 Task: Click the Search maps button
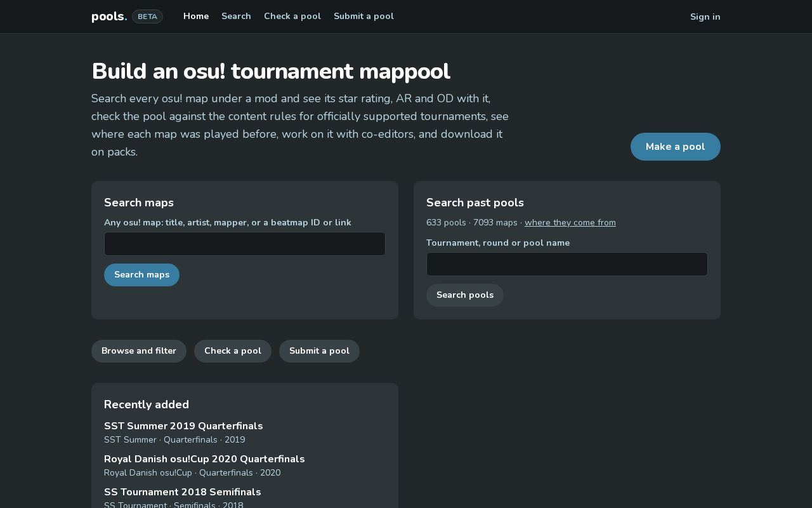click(x=141, y=275)
